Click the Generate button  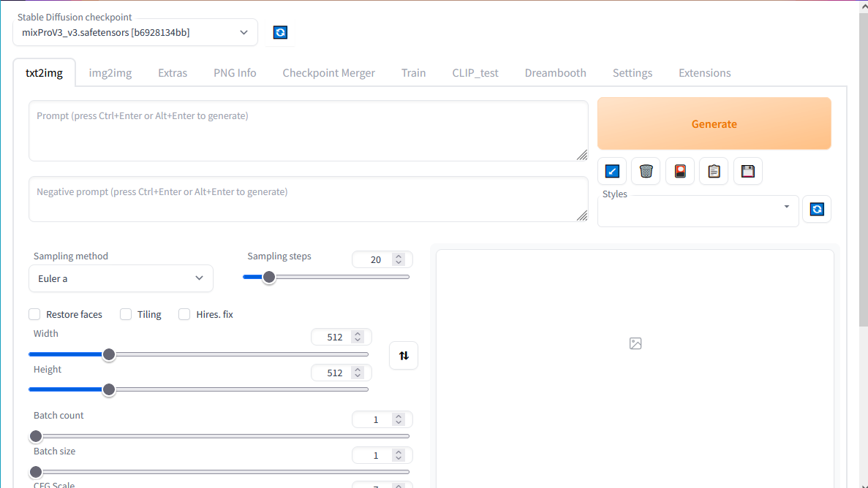(714, 124)
